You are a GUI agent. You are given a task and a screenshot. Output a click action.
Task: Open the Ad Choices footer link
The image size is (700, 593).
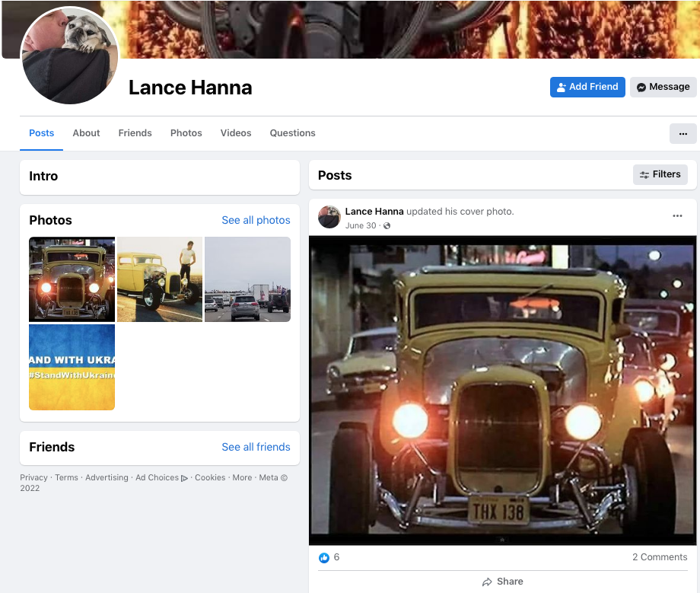click(x=161, y=477)
